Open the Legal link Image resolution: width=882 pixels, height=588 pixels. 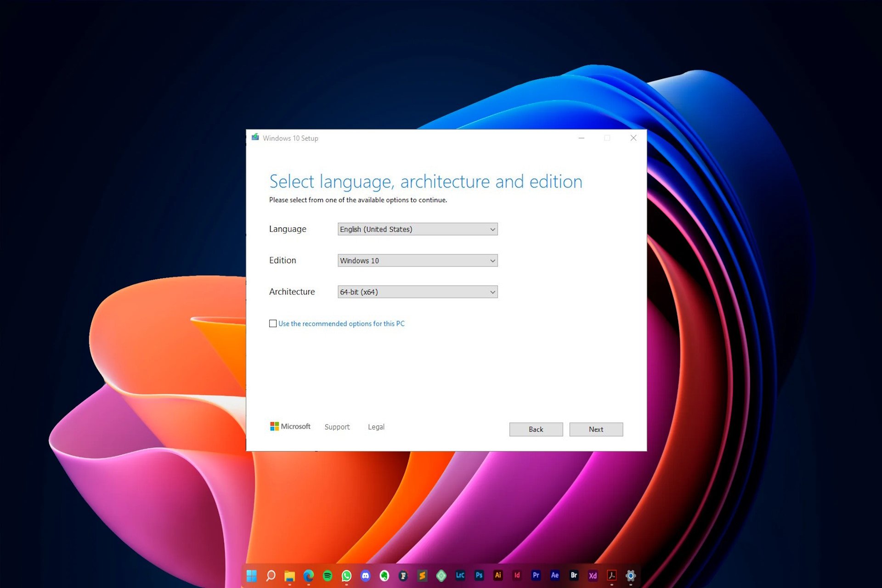click(376, 427)
